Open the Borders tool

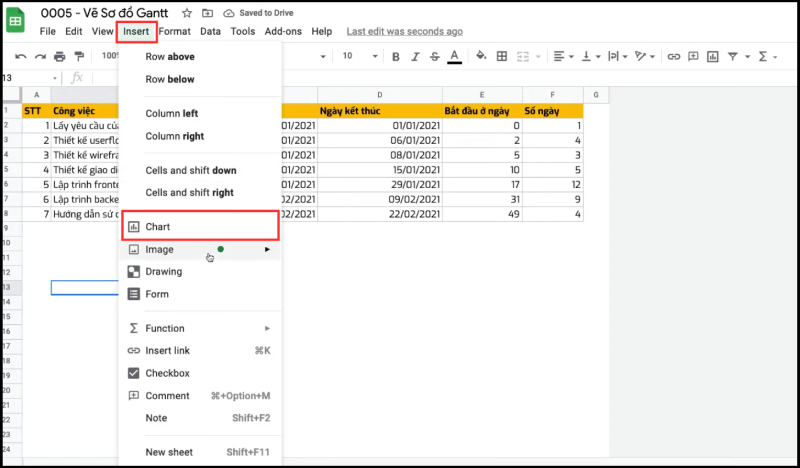pyautogui.click(x=502, y=56)
